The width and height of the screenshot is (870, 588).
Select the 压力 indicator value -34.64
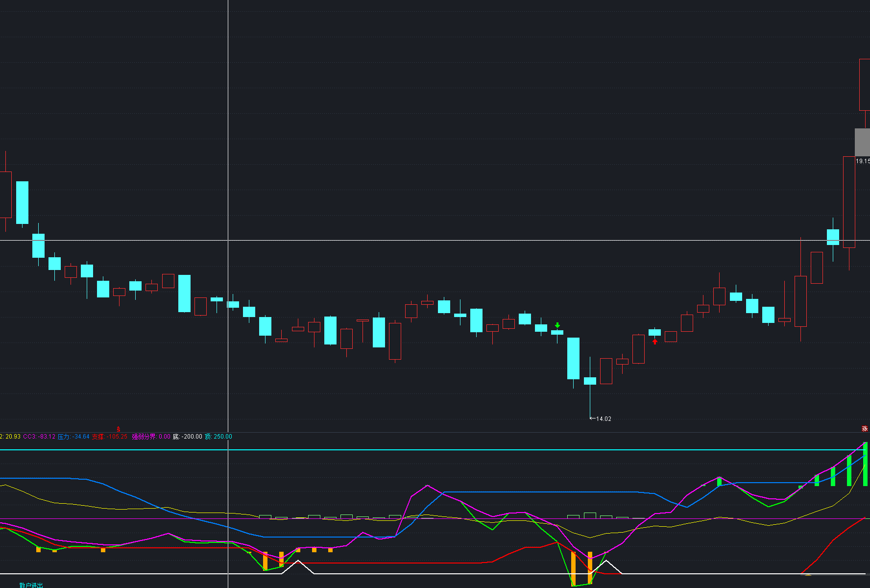[x=73, y=437]
